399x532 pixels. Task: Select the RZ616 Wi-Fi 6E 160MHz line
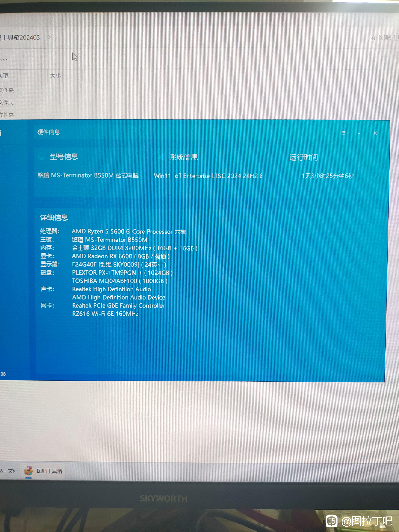(x=105, y=314)
